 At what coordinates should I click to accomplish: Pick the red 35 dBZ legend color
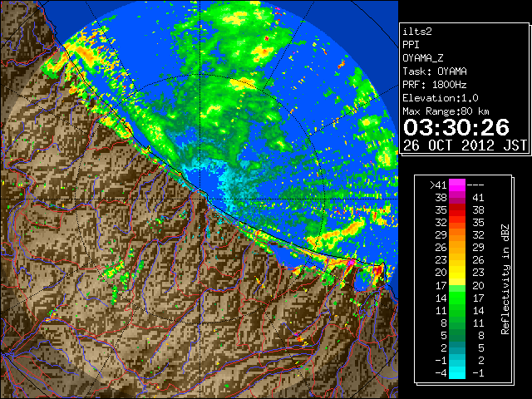457,210
